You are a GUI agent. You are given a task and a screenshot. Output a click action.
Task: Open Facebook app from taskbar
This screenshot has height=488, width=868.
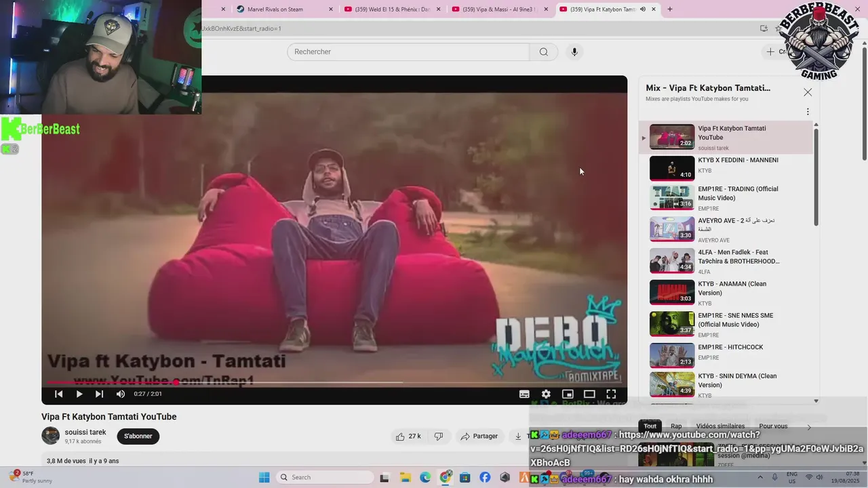point(485,477)
